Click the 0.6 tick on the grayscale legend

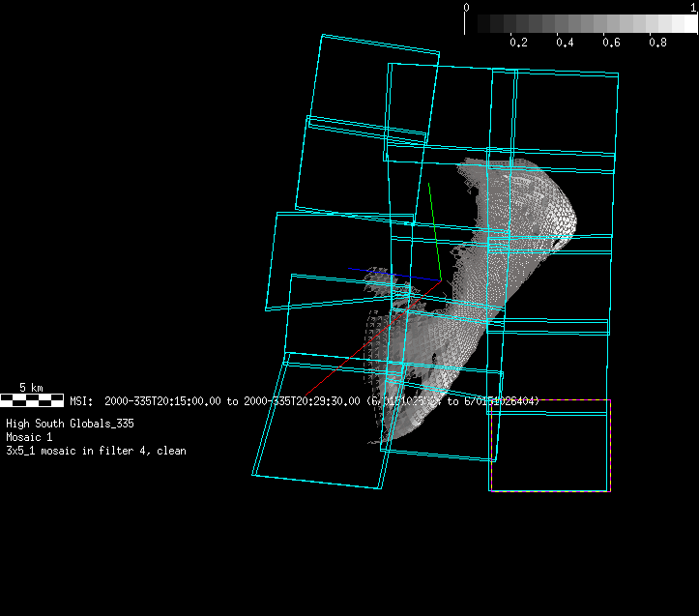click(x=611, y=43)
